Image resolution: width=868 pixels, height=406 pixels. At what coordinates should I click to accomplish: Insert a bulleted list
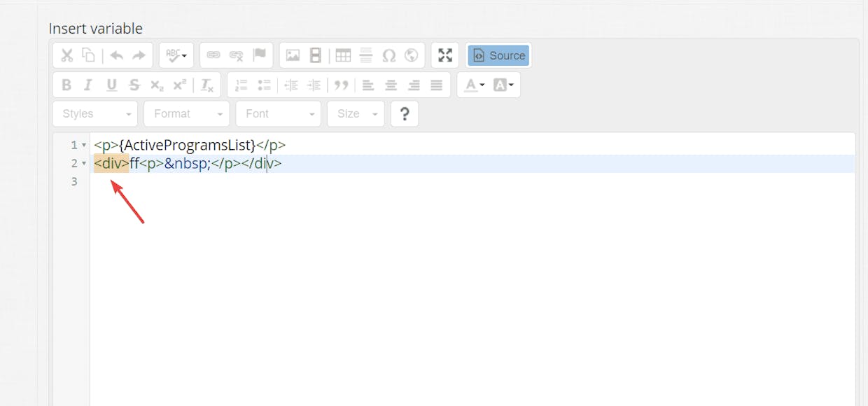click(264, 85)
